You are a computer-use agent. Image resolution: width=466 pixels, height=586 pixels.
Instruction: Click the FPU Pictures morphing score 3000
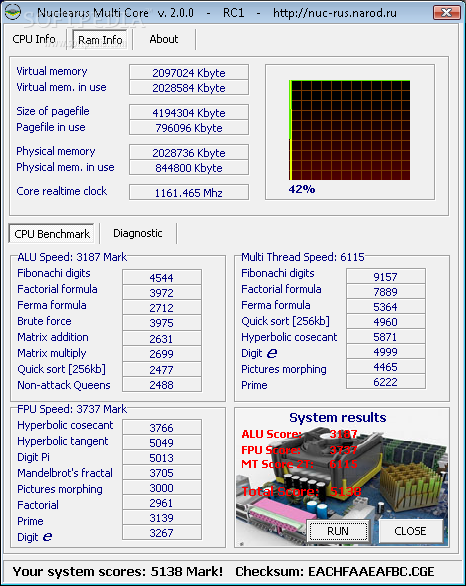pos(162,487)
